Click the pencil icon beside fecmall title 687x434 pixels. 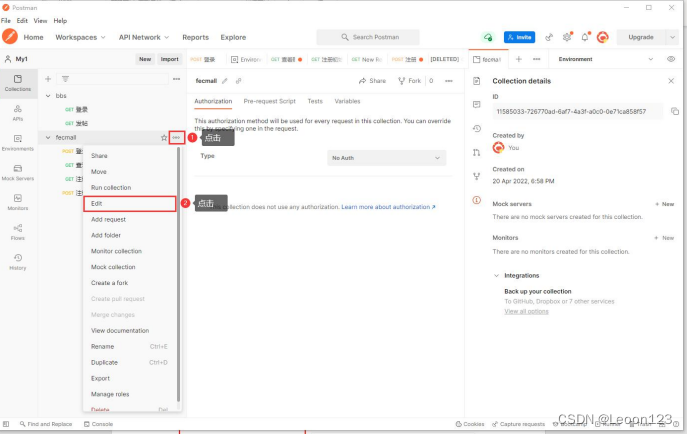(225, 81)
